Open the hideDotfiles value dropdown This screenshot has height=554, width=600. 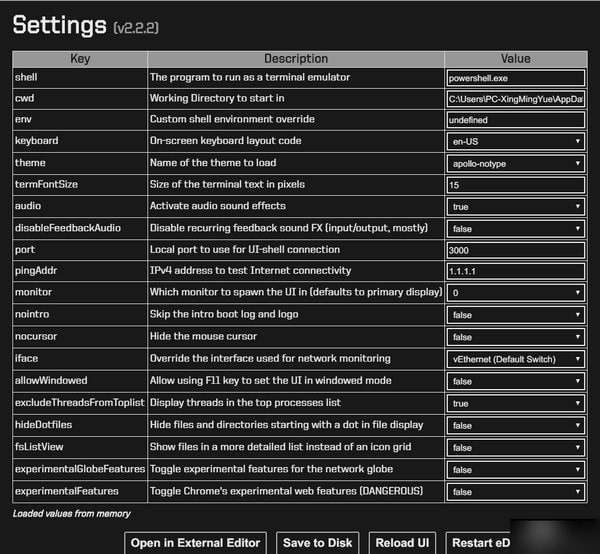point(515,425)
